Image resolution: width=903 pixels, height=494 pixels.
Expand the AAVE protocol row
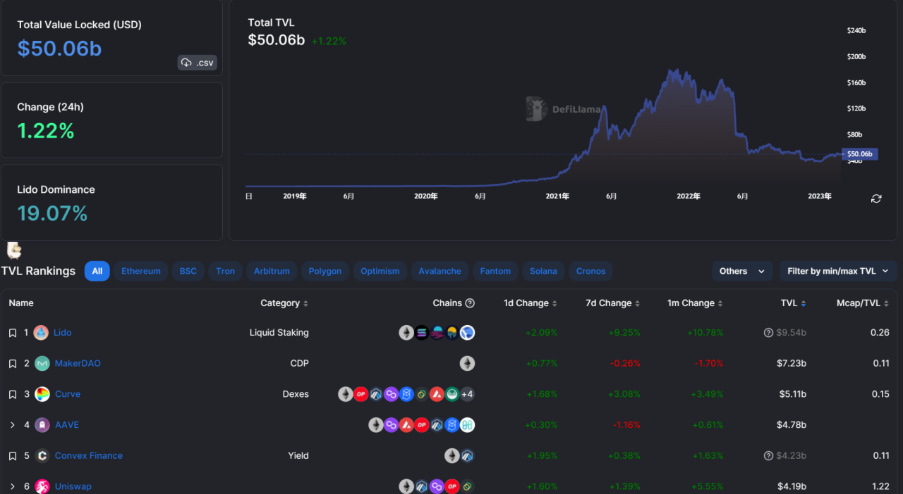click(x=12, y=425)
